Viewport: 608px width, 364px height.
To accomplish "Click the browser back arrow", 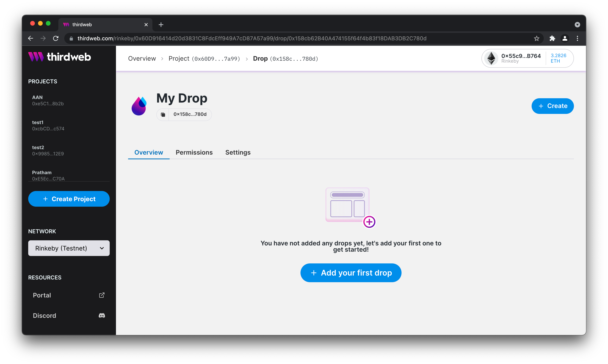I will point(30,38).
